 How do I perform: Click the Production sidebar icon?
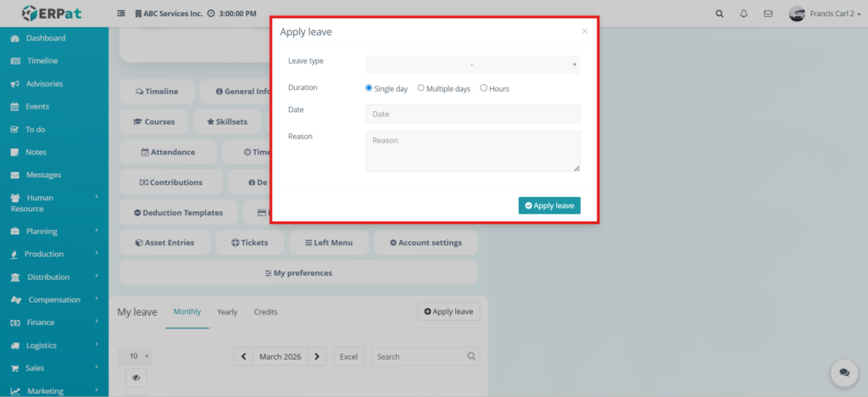pyautogui.click(x=14, y=254)
